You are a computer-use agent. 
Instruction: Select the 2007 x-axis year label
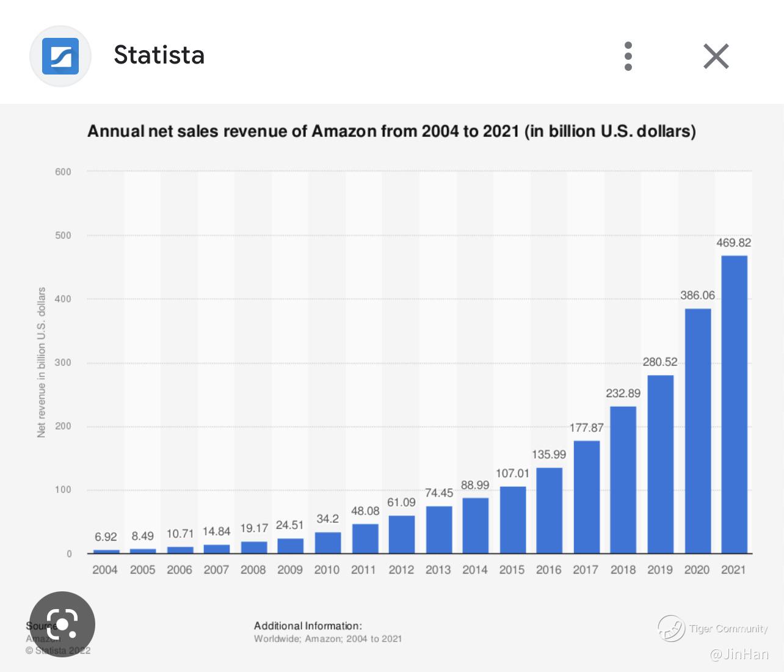[x=216, y=569]
